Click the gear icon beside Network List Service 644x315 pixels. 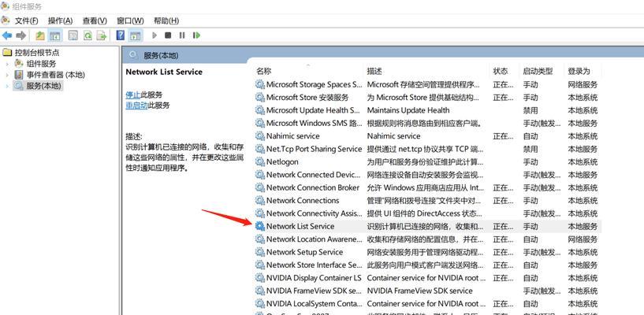[x=259, y=226]
